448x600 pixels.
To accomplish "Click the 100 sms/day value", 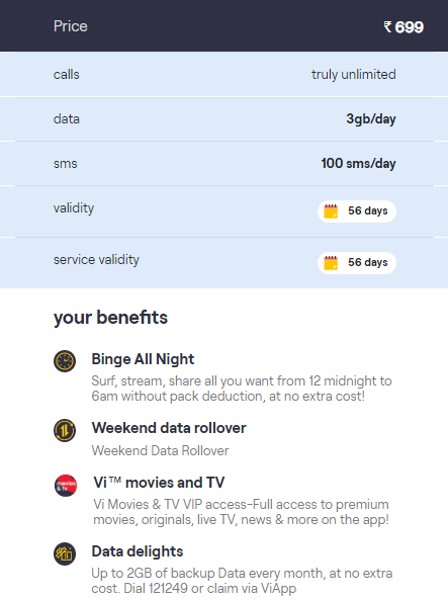I will tap(358, 163).
